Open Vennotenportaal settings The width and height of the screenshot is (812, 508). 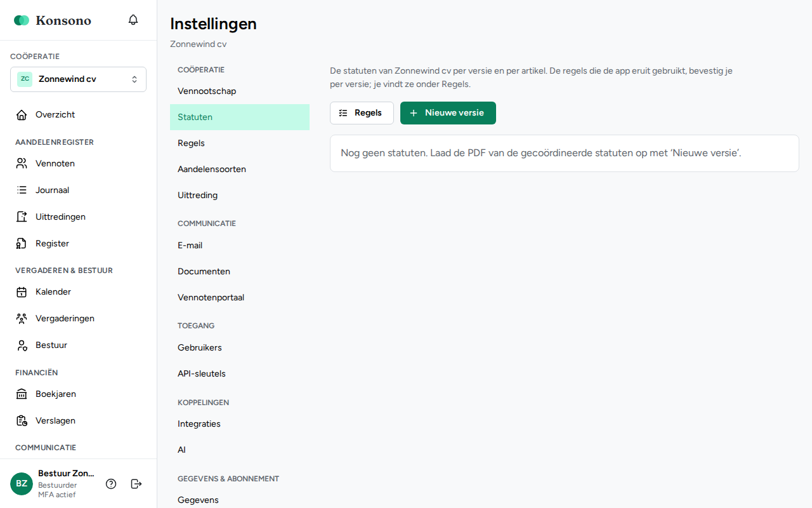pos(240,298)
